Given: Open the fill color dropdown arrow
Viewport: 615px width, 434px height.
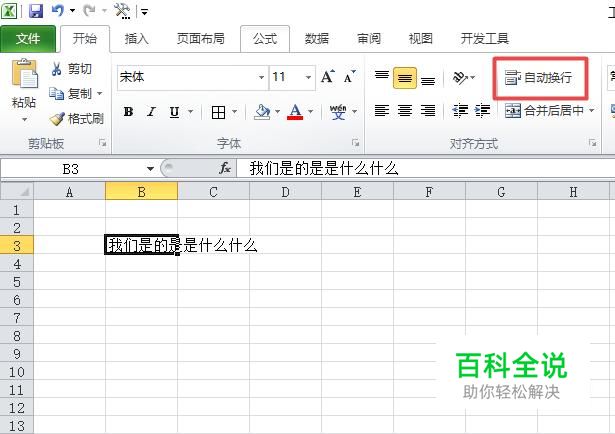Looking at the screenshot, I should (x=277, y=112).
